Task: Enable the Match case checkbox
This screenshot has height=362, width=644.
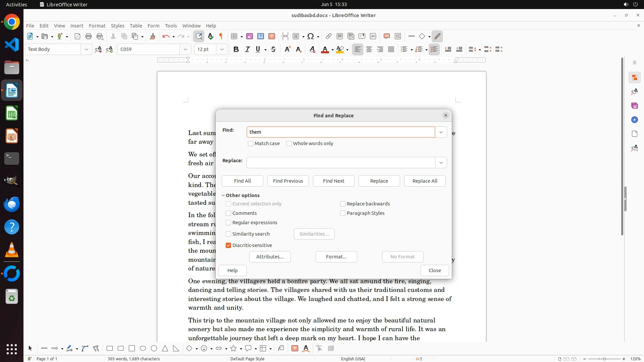Action: [x=251, y=143]
